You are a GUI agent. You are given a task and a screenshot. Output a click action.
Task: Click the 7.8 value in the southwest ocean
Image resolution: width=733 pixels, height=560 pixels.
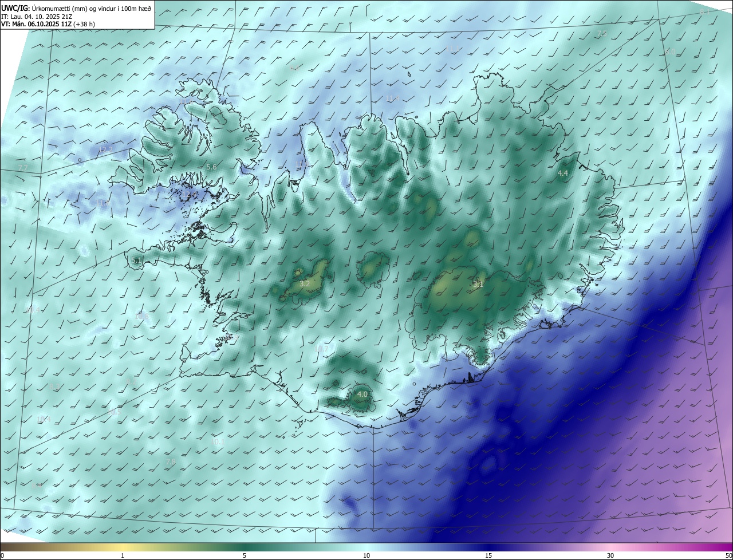click(x=171, y=462)
